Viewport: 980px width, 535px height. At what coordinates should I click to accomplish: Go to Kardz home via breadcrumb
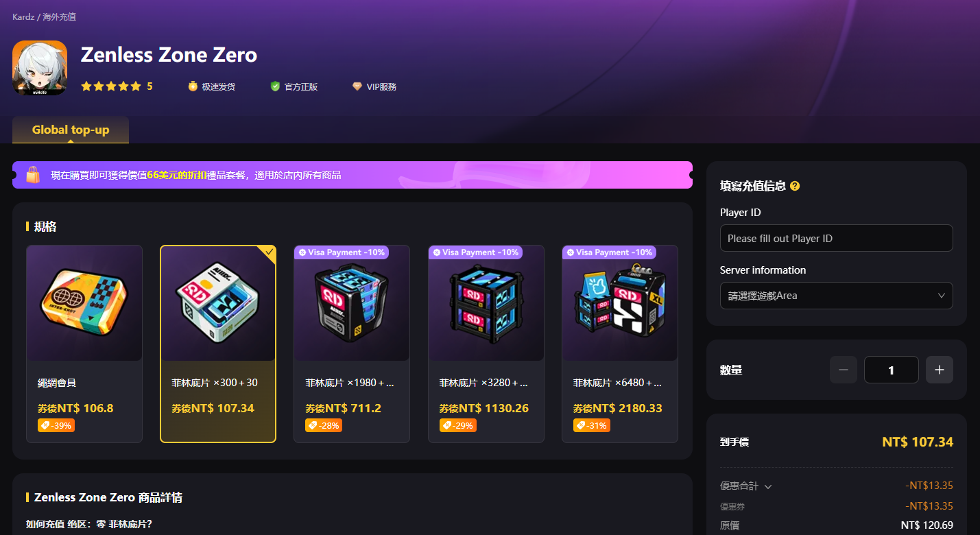tap(23, 16)
